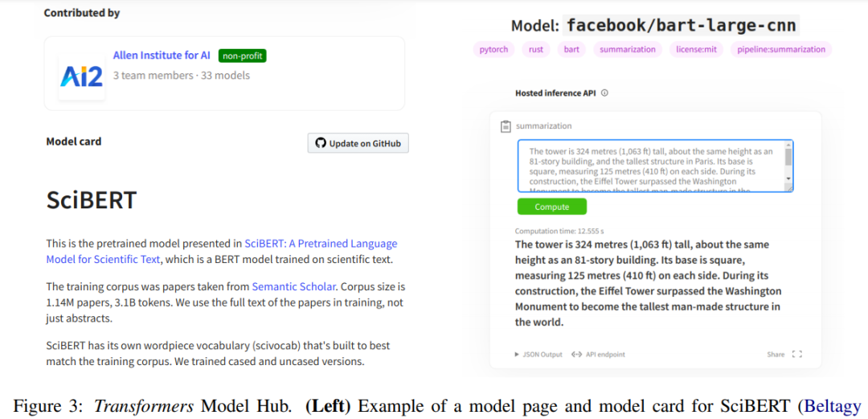Image resolution: width=868 pixels, height=419 pixels.
Task: Click the GitHub octocat icon
Action: [x=321, y=143]
